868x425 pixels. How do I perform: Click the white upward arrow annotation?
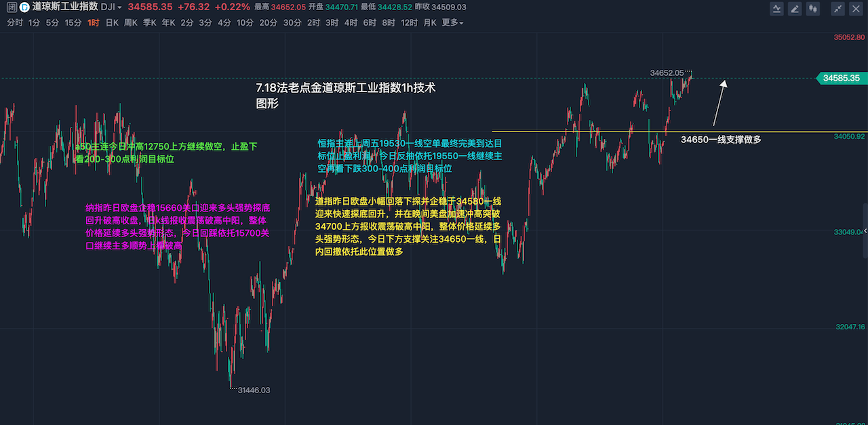pyautogui.click(x=719, y=102)
